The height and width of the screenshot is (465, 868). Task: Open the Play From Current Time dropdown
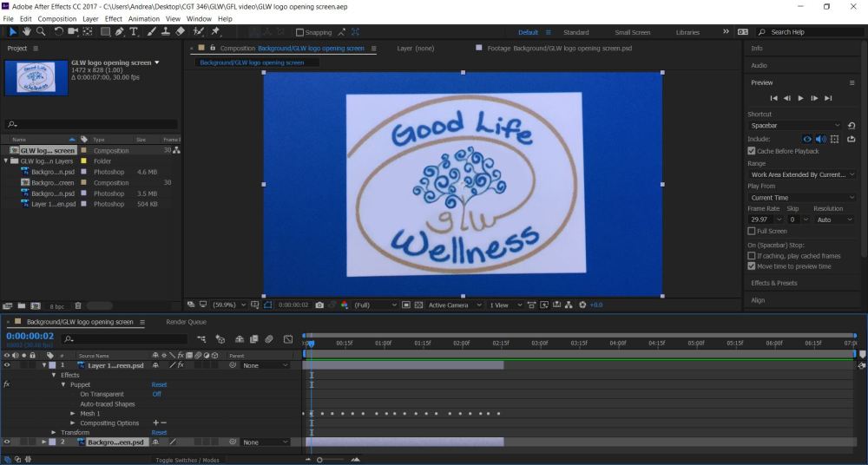[x=801, y=198]
